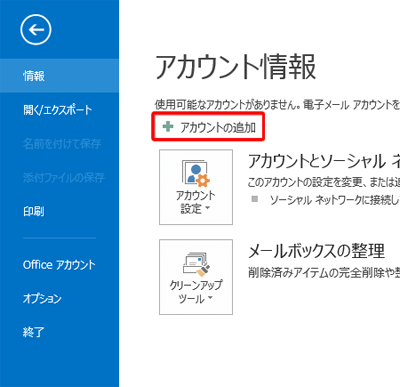Click the このアカウントの設定を変更 description
400x387 pixels.
coord(324,182)
